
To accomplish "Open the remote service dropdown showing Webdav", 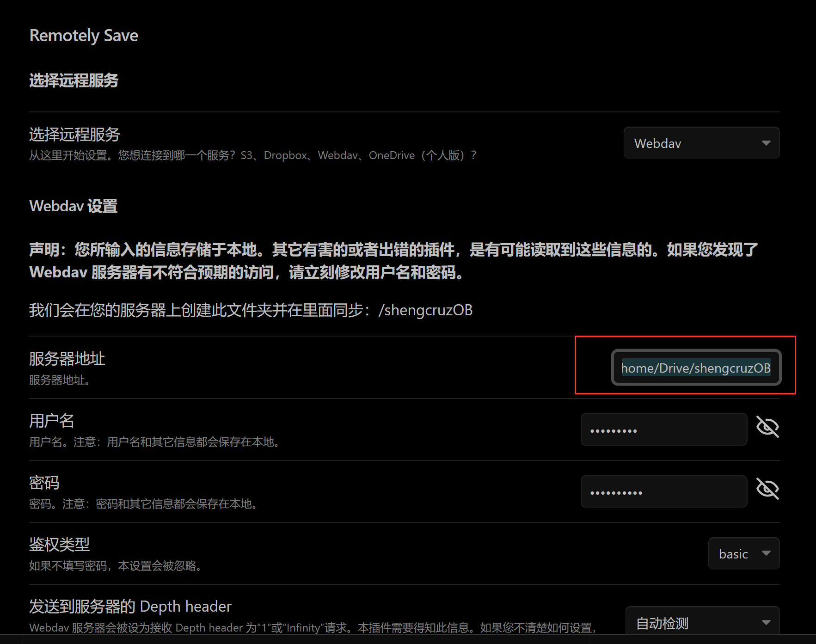I will coord(701,143).
